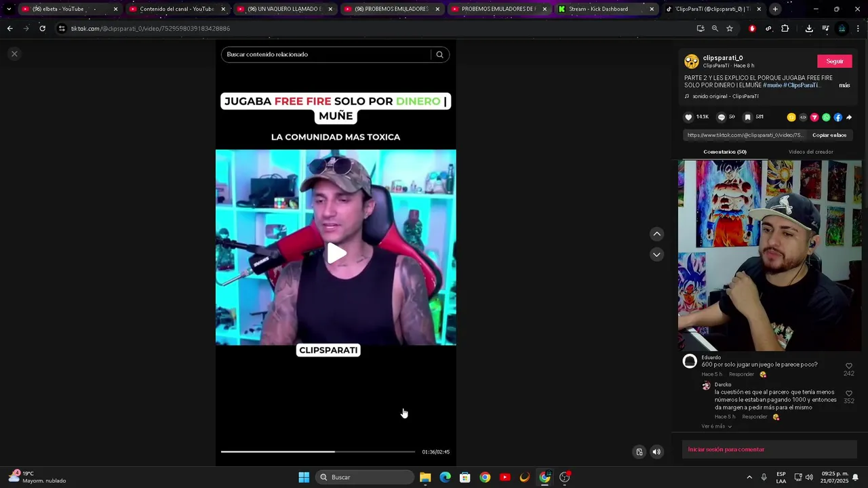Open the Windows Start menu
This screenshot has height=488, width=868.
pos(304,477)
